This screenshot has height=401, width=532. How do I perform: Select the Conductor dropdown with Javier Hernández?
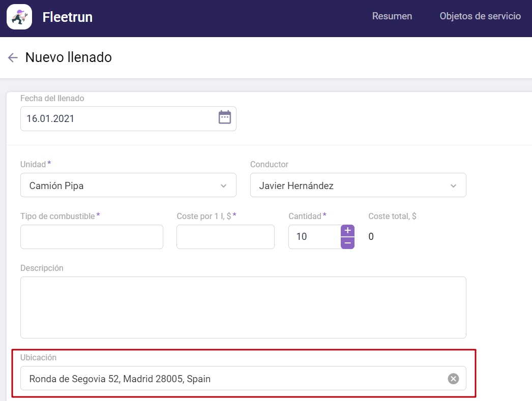click(351, 186)
